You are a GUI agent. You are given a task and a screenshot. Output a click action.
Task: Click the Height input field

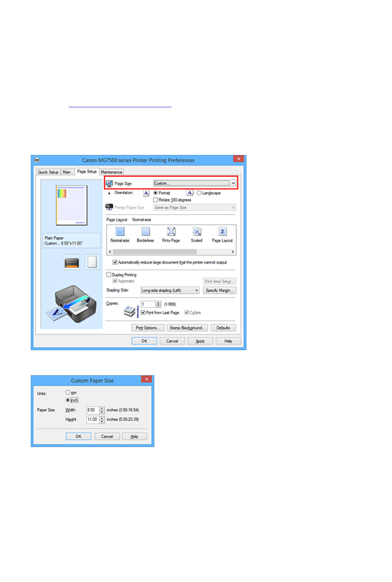tap(93, 420)
